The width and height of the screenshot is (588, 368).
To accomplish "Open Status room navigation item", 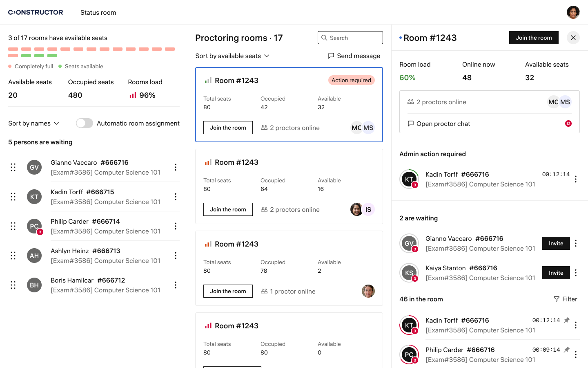I will [x=98, y=13].
